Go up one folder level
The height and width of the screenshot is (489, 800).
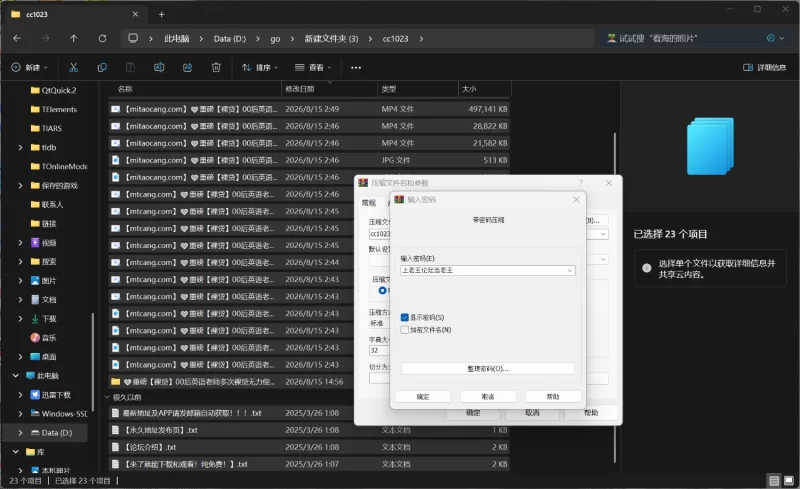[73, 38]
